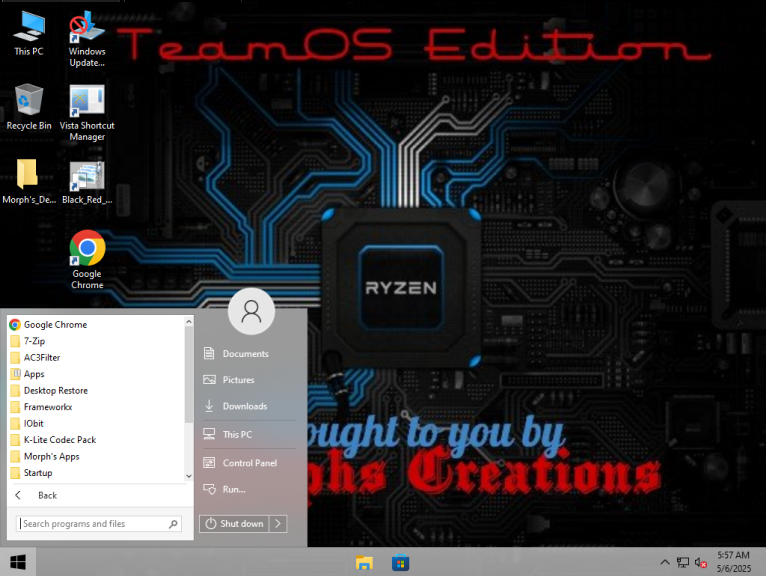Image resolution: width=766 pixels, height=576 pixels.
Task: Open Microsoft Store from the taskbar
Action: coord(400,563)
